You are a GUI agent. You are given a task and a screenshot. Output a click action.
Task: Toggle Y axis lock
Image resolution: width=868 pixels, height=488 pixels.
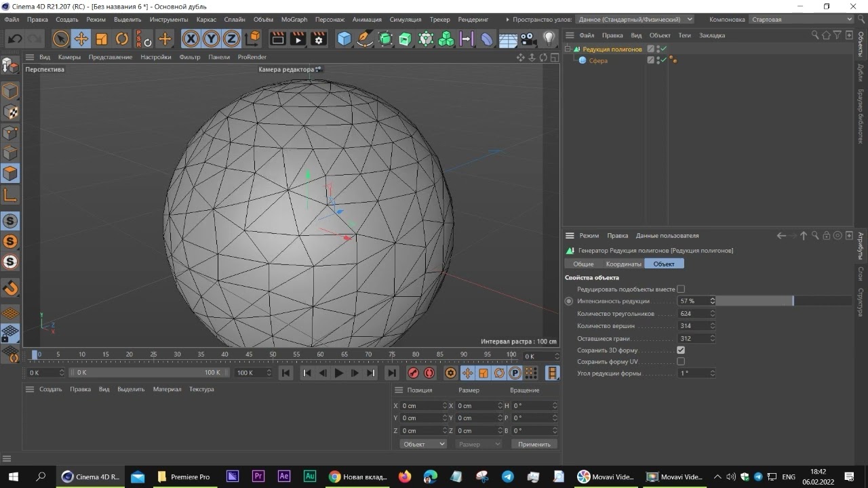[212, 39]
